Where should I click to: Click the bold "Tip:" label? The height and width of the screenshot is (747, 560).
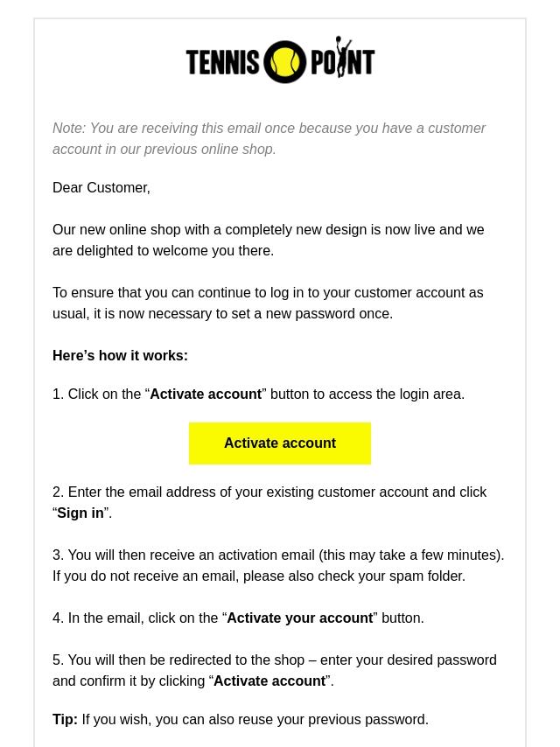pos(65,719)
